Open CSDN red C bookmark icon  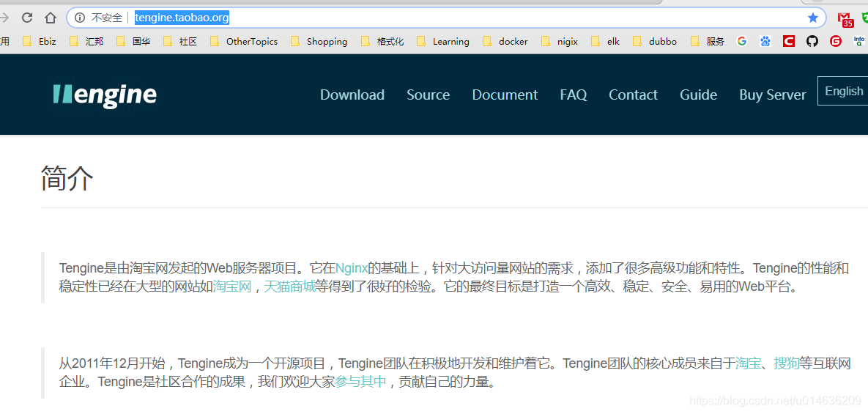pos(788,41)
